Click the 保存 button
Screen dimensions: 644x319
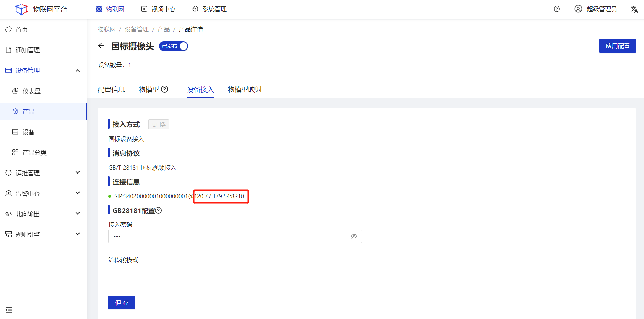[122, 303]
